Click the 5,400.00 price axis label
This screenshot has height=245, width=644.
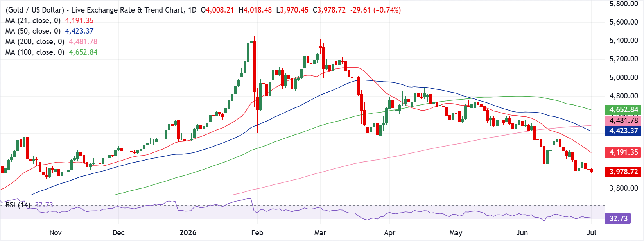(624, 40)
